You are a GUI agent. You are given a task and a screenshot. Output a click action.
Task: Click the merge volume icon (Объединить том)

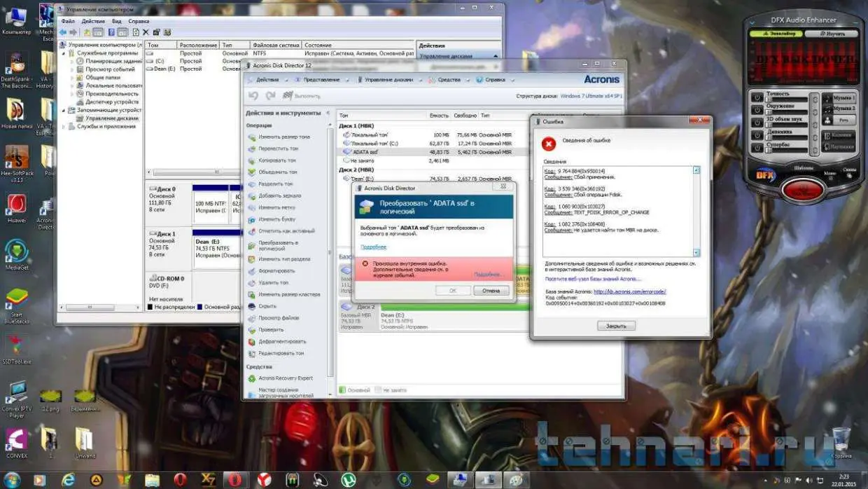tap(252, 172)
